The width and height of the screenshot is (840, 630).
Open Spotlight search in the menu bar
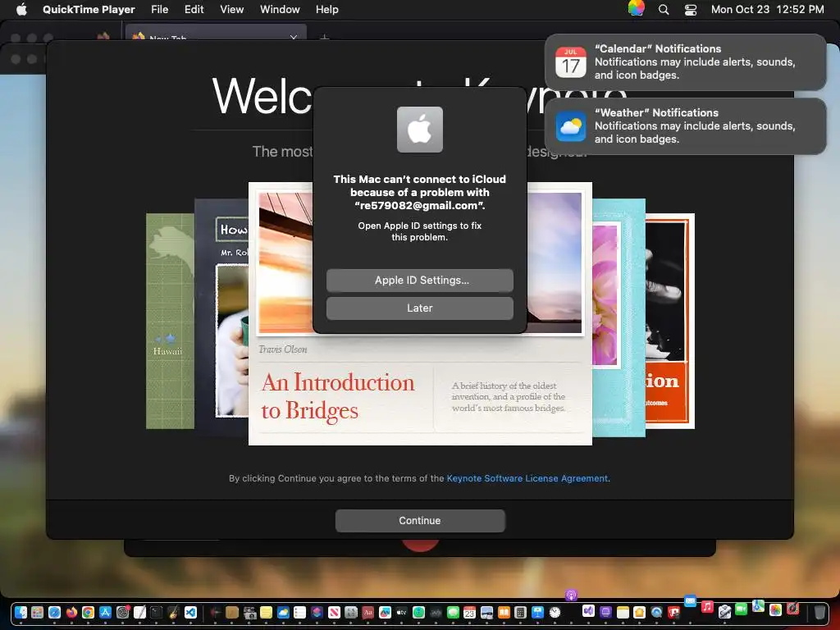[x=663, y=10]
